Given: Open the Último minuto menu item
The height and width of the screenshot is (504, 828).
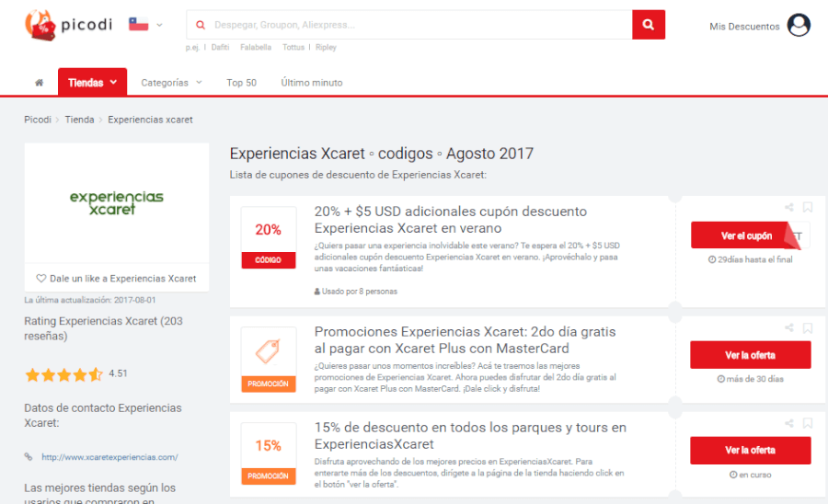Looking at the screenshot, I should point(312,83).
